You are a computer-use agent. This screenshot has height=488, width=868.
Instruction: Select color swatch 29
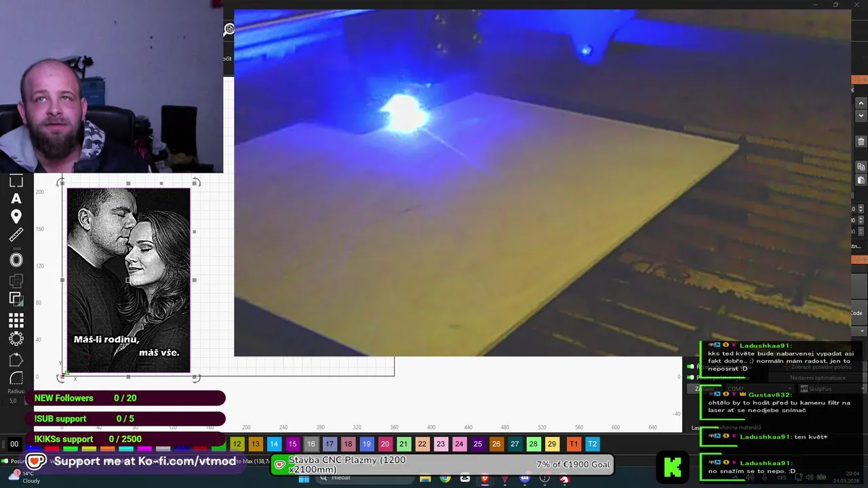(552, 444)
